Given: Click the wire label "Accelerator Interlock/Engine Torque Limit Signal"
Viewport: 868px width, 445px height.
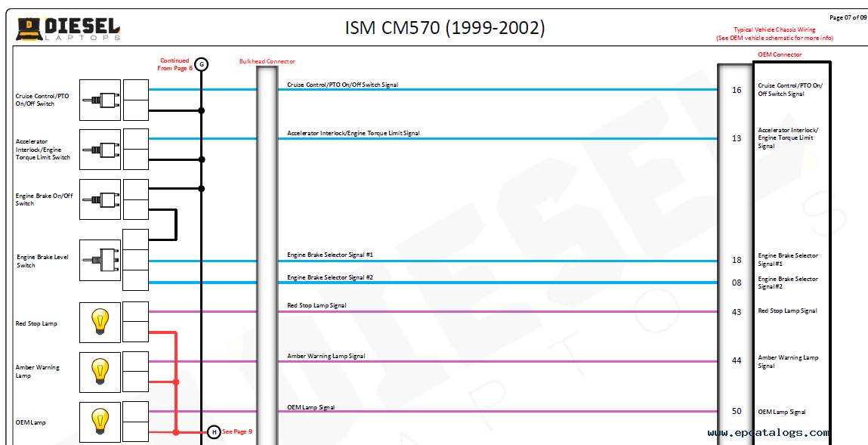Looking at the screenshot, I should point(354,134).
